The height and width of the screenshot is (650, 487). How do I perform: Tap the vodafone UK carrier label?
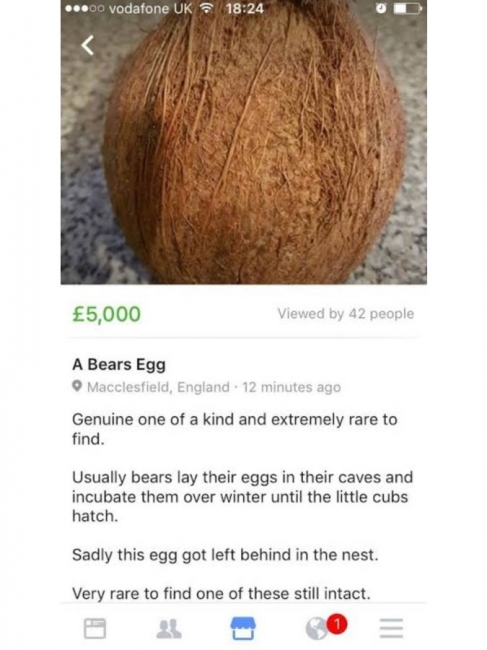point(151,8)
